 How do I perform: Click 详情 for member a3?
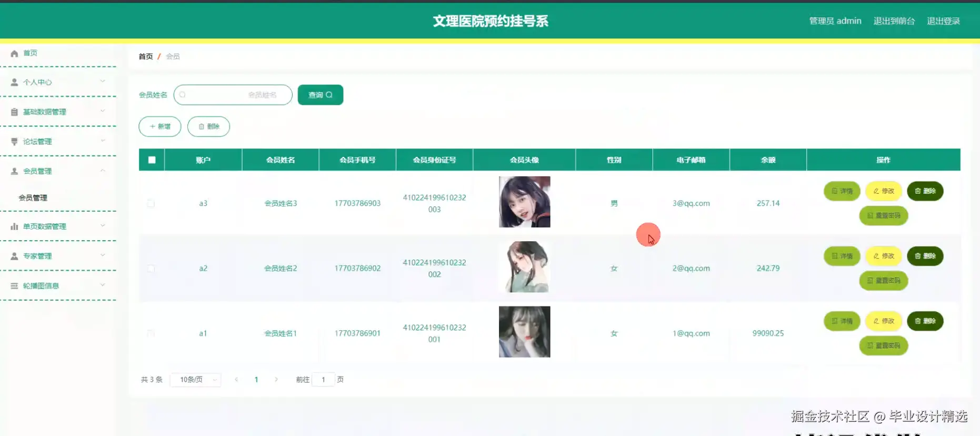click(x=842, y=191)
